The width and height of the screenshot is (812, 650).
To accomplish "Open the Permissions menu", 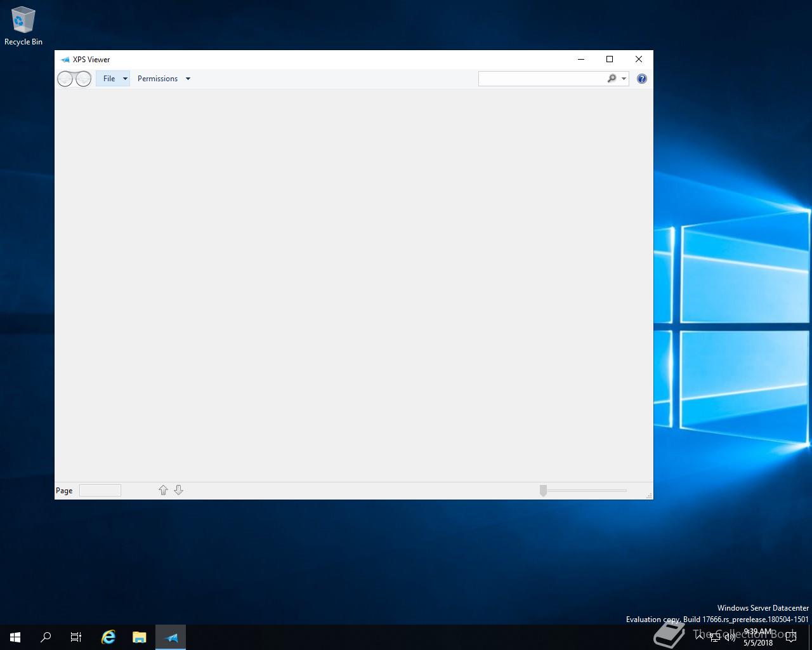I will (164, 79).
